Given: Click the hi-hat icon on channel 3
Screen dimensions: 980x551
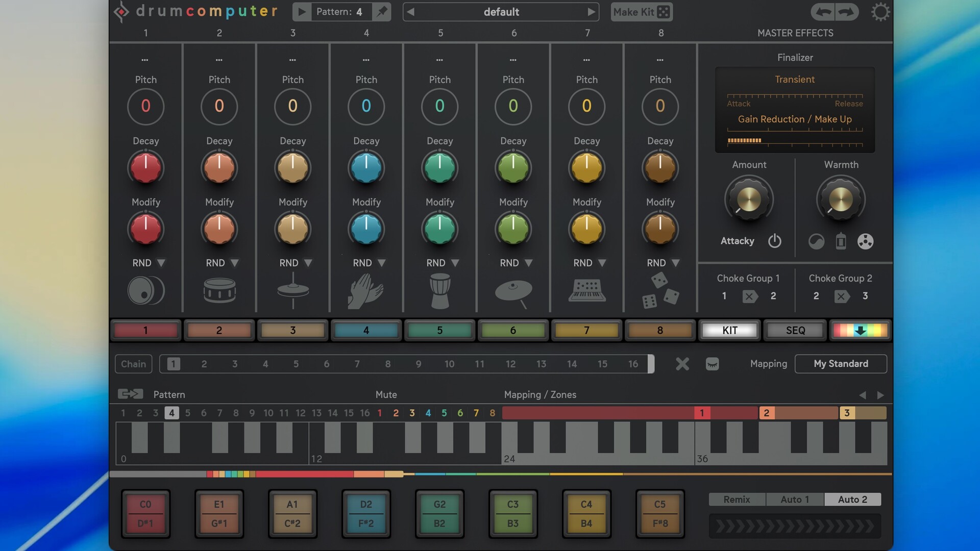Looking at the screenshot, I should click(x=293, y=291).
